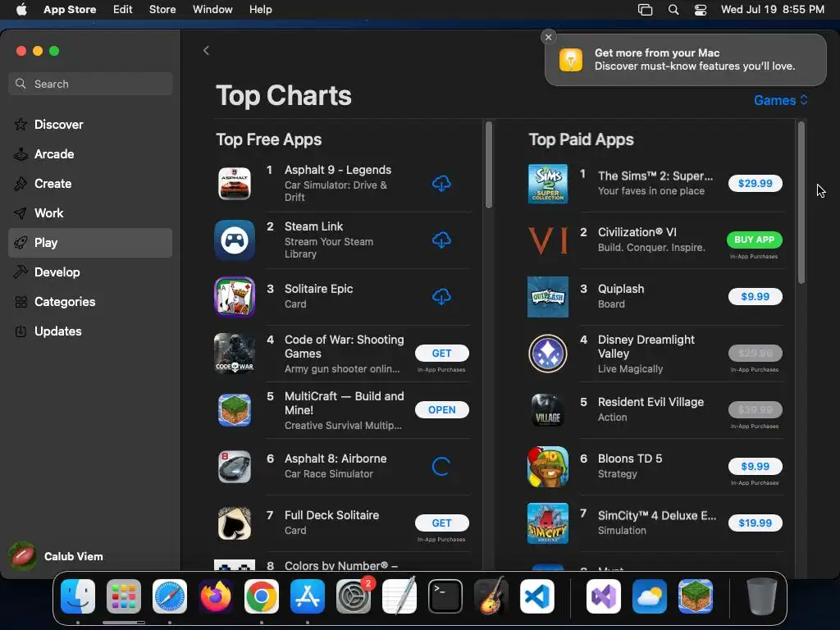Open the Civilization VI app icon

click(x=547, y=240)
